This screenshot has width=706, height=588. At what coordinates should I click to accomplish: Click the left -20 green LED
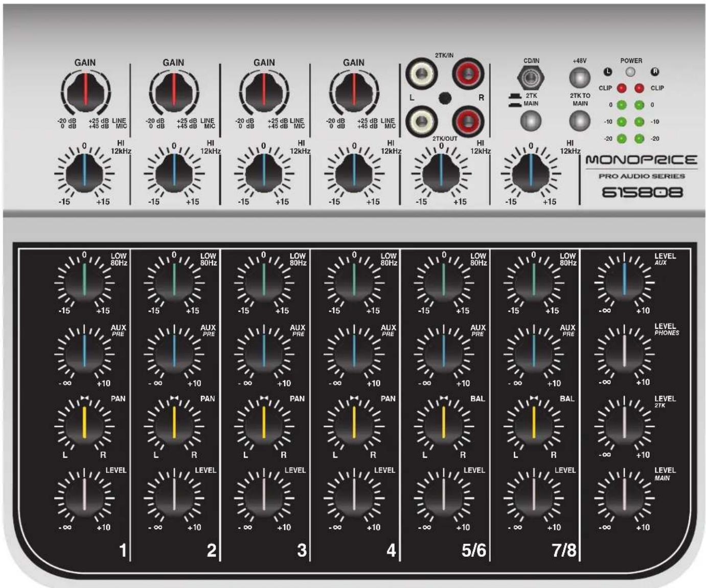622,139
